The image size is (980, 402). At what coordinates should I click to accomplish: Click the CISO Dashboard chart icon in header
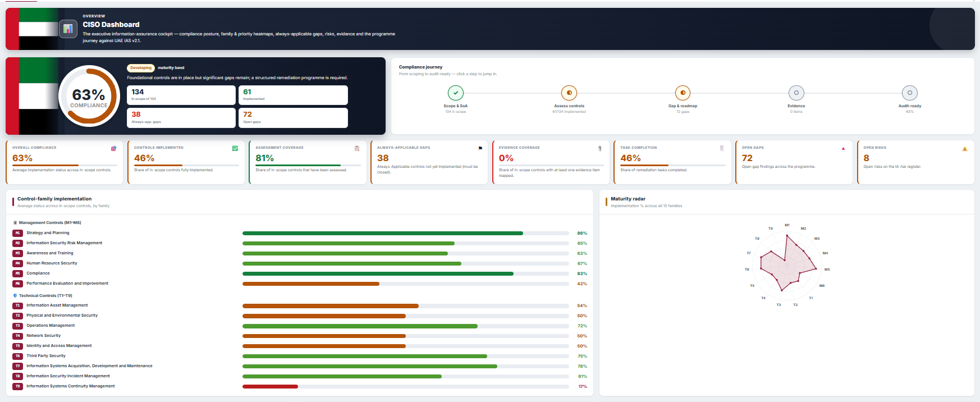point(68,29)
